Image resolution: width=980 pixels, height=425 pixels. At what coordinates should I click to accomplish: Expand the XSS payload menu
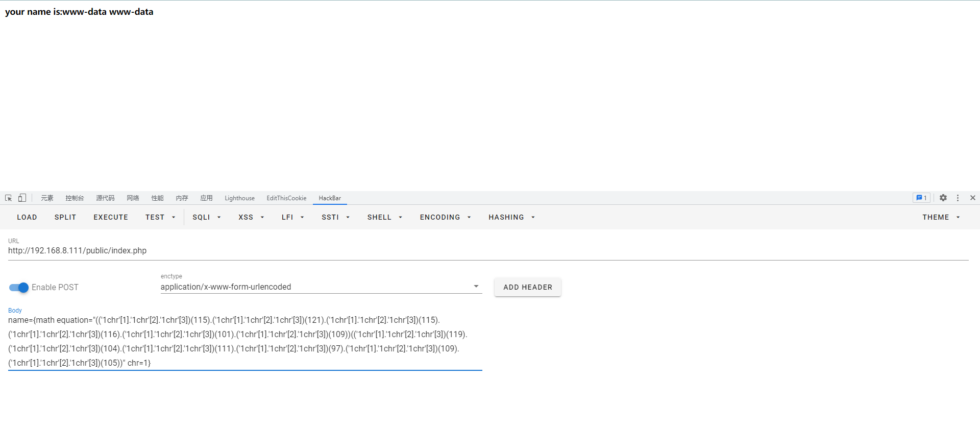click(251, 218)
